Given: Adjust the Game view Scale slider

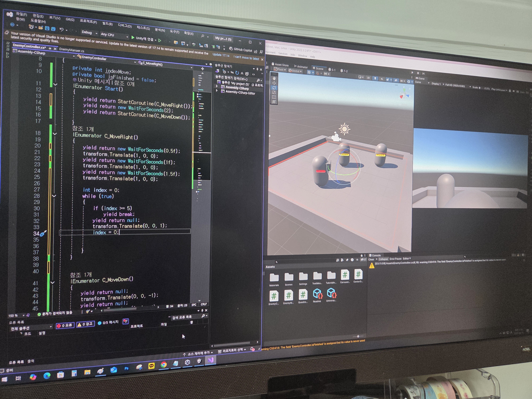Looking at the screenshot, I should [480, 88].
